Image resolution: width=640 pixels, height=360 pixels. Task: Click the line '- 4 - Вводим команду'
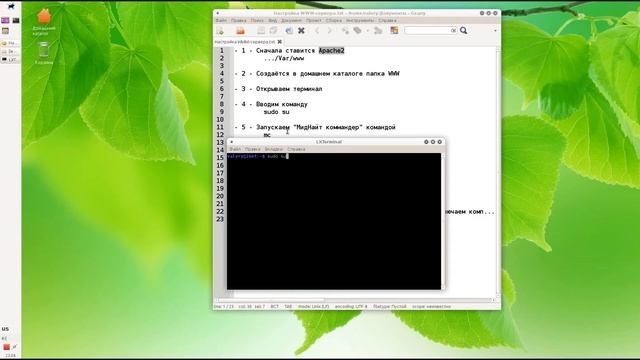point(271,104)
